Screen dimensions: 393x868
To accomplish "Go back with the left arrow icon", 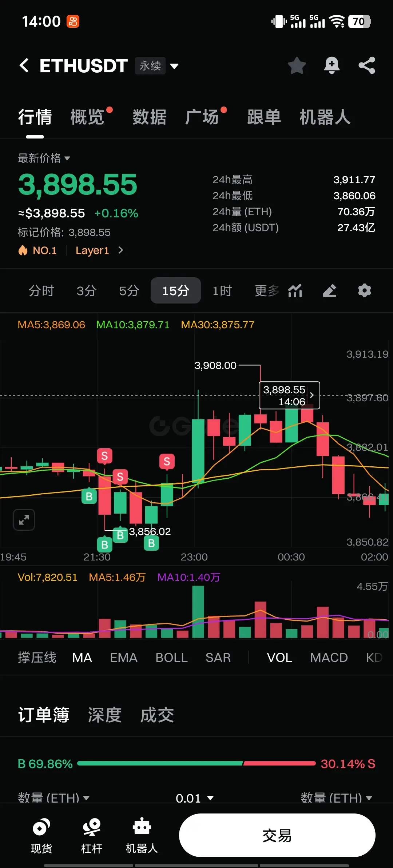I will [24, 66].
